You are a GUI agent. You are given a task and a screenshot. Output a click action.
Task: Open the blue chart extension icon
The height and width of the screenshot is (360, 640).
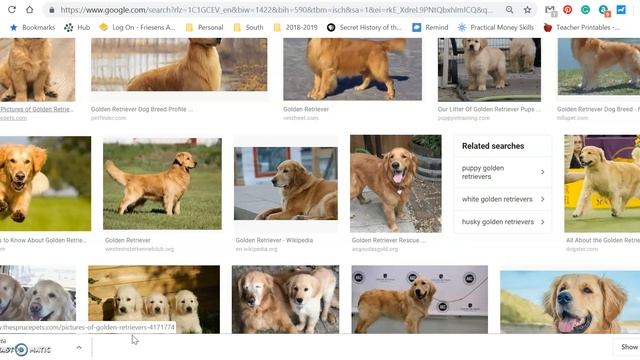(x=621, y=9)
